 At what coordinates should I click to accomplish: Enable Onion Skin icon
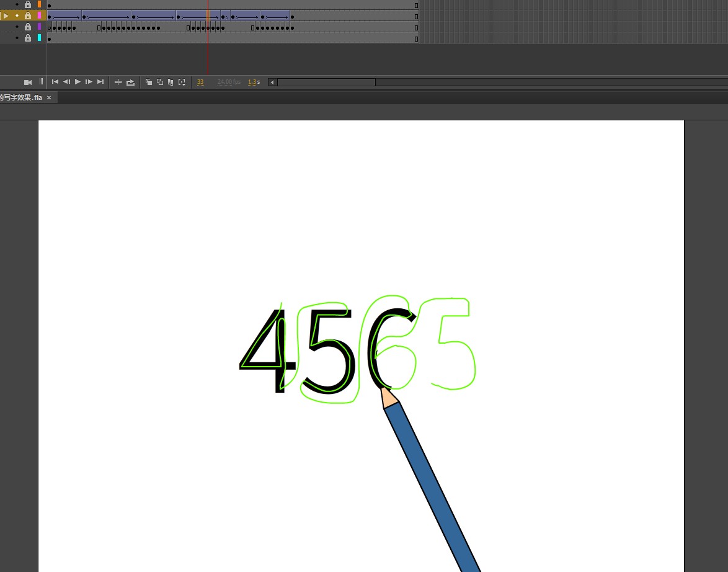point(149,82)
